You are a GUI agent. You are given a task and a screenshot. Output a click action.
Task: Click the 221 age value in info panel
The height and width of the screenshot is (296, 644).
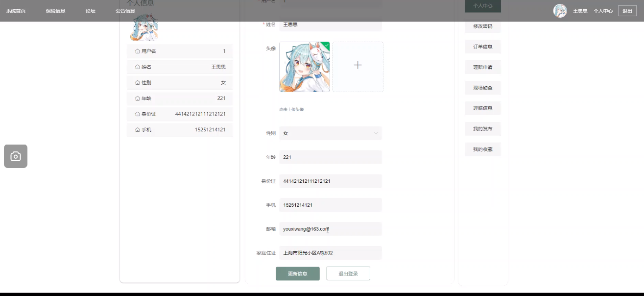pos(221,98)
